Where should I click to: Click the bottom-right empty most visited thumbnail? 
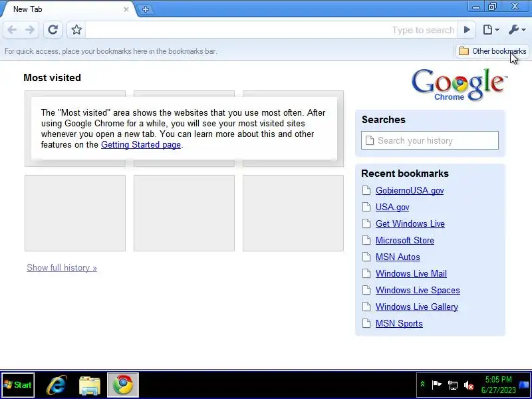293,213
